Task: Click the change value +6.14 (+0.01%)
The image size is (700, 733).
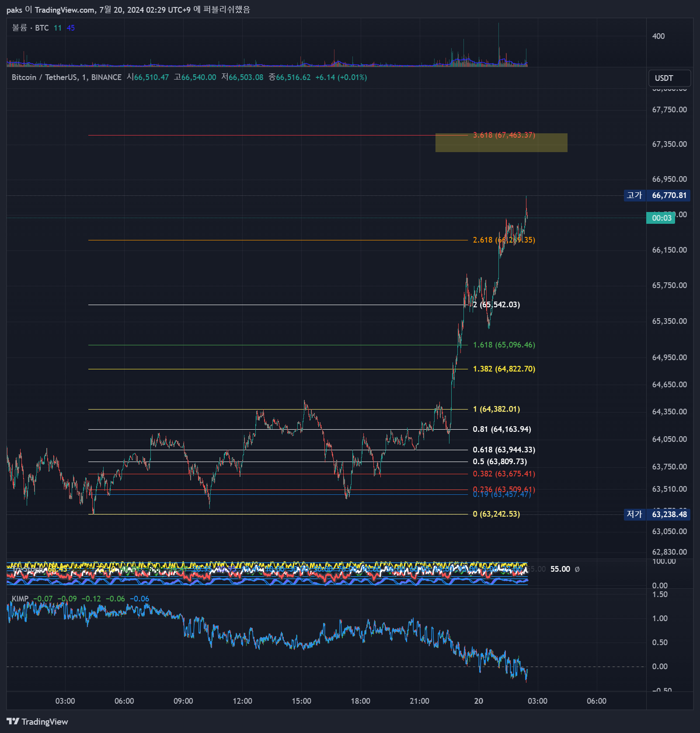Action: pos(341,77)
